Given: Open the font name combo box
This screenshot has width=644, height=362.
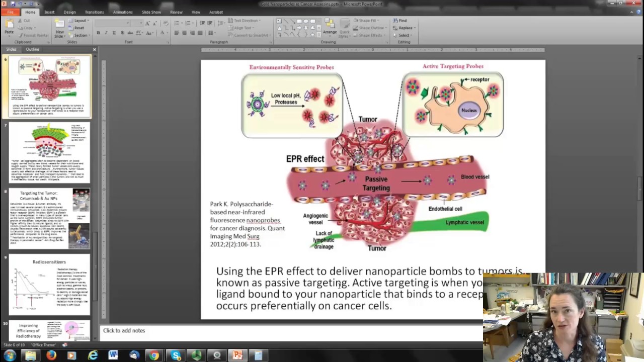Looking at the screenshot, I should [x=112, y=23].
